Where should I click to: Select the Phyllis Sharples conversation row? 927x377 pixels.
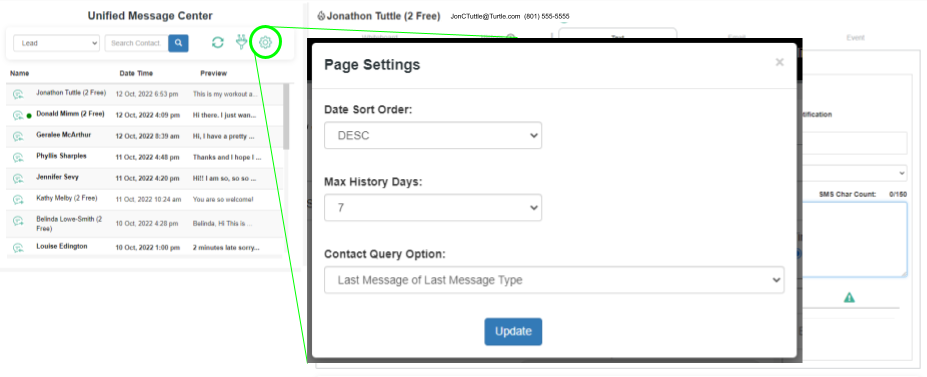coord(146,158)
